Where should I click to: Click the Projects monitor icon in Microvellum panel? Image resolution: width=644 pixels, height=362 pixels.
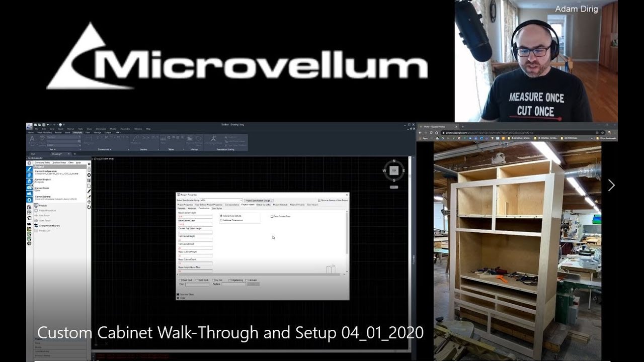point(36,206)
